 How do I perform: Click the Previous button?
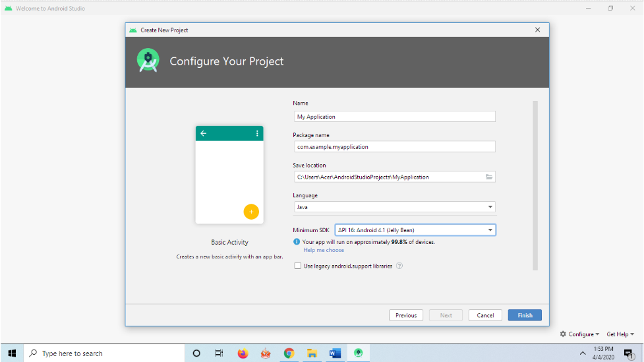[406, 315]
